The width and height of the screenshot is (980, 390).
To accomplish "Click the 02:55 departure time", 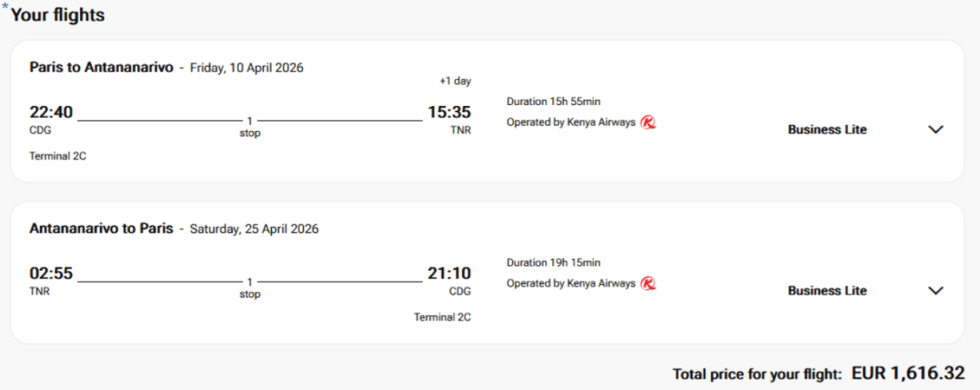I will pos(51,273).
